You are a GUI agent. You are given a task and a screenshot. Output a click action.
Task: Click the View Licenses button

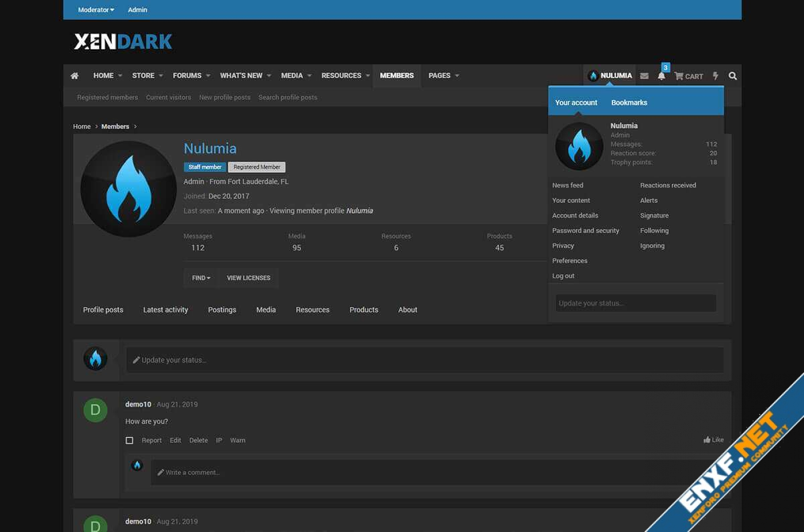249,278
